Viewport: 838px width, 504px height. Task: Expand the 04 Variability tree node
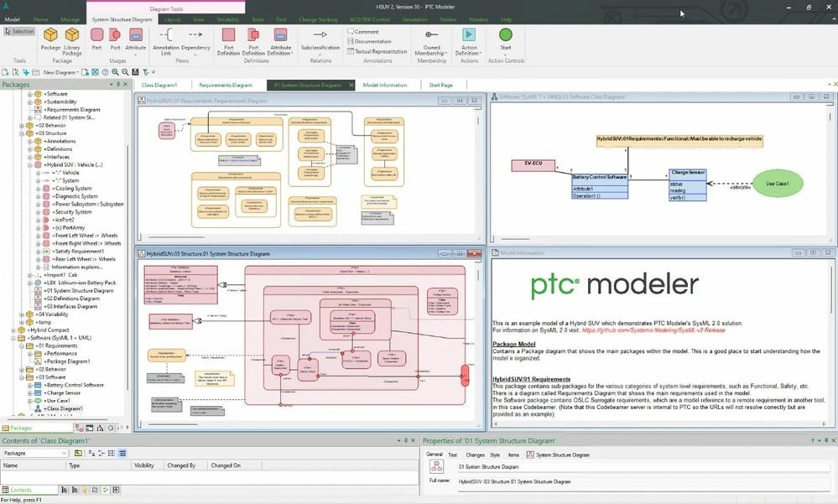click(22, 314)
